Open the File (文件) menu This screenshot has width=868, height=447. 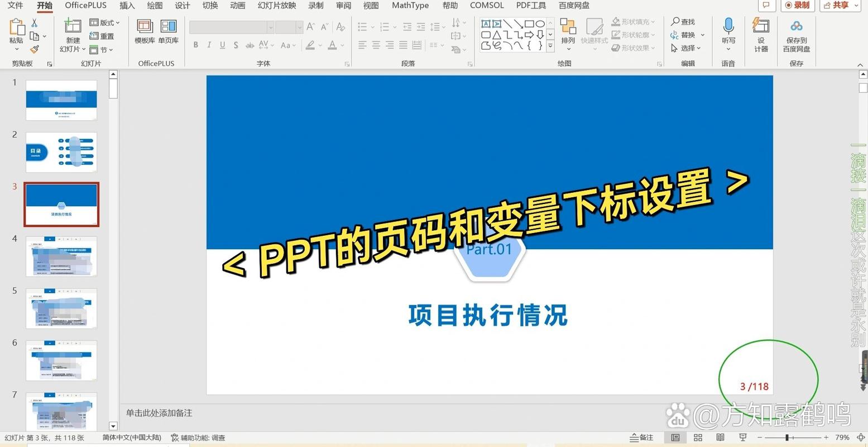tap(16, 5)
